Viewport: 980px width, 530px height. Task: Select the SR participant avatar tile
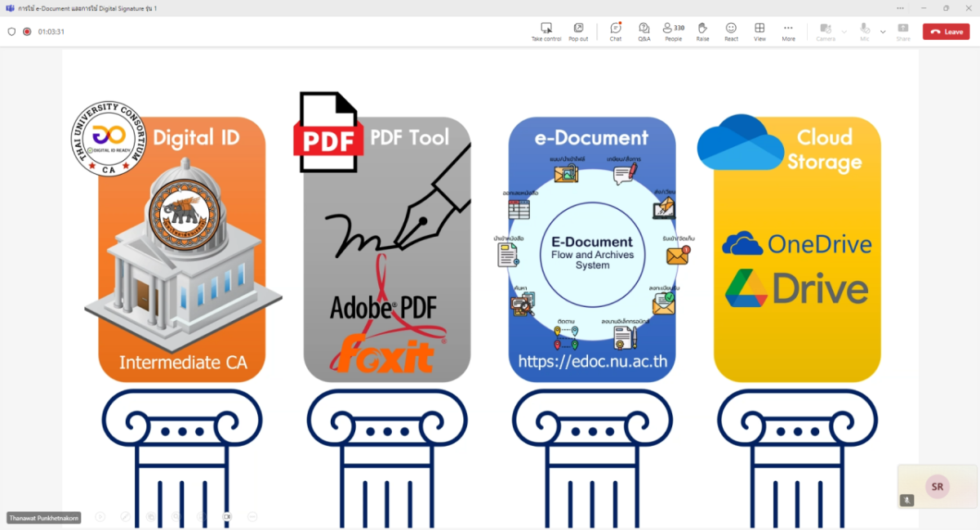937,487
